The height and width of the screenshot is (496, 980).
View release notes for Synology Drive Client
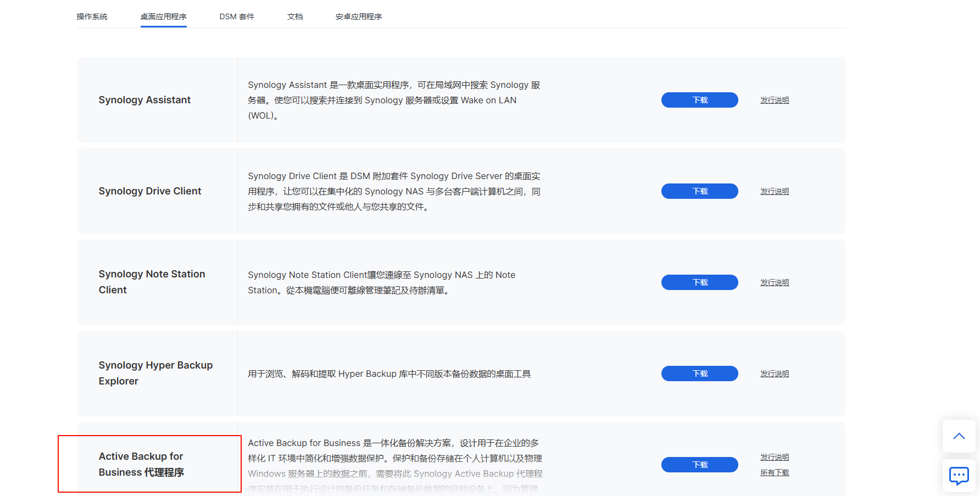click(774, 191)
